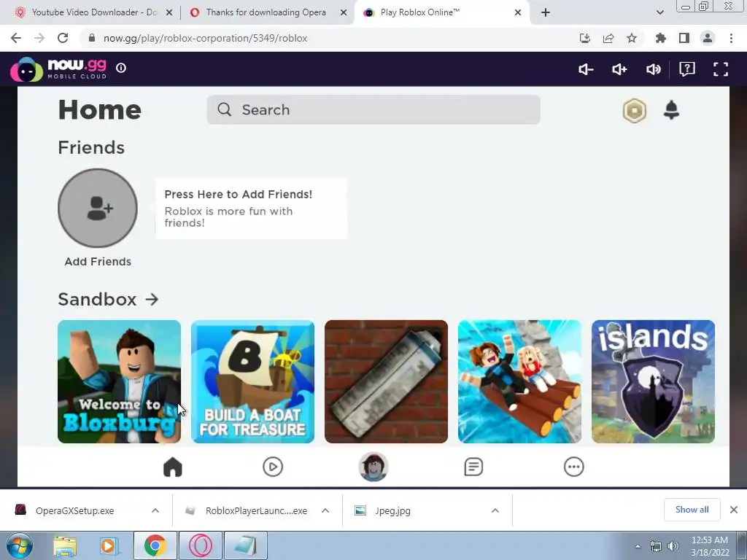
Task: Switch now.gg to fullscreen mode
Action: point(721,69)
